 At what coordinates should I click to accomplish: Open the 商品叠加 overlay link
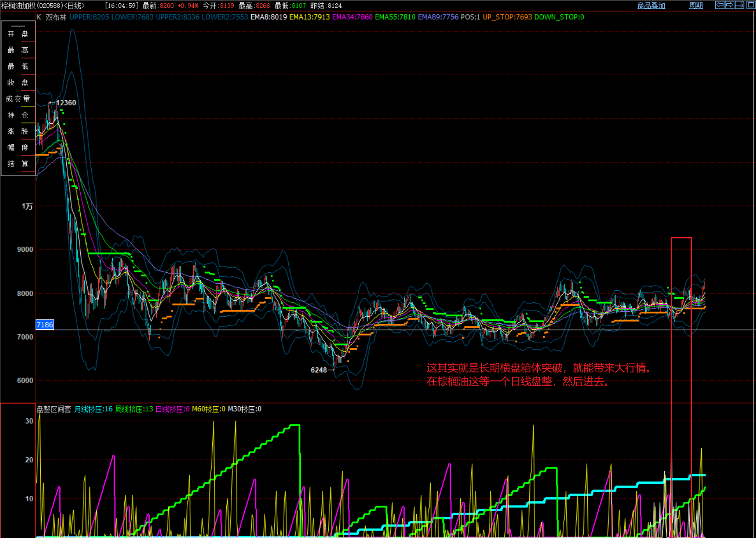pos(651,6)
